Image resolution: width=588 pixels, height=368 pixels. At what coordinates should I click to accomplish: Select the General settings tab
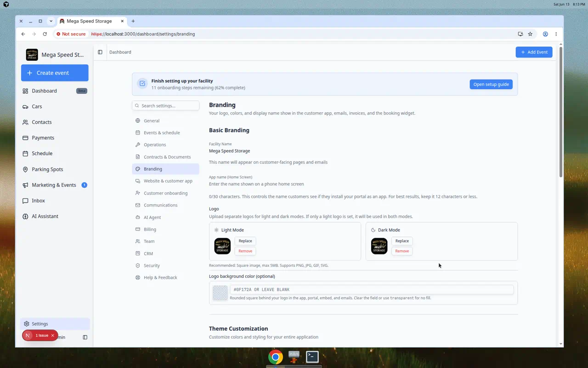point(165,121)
